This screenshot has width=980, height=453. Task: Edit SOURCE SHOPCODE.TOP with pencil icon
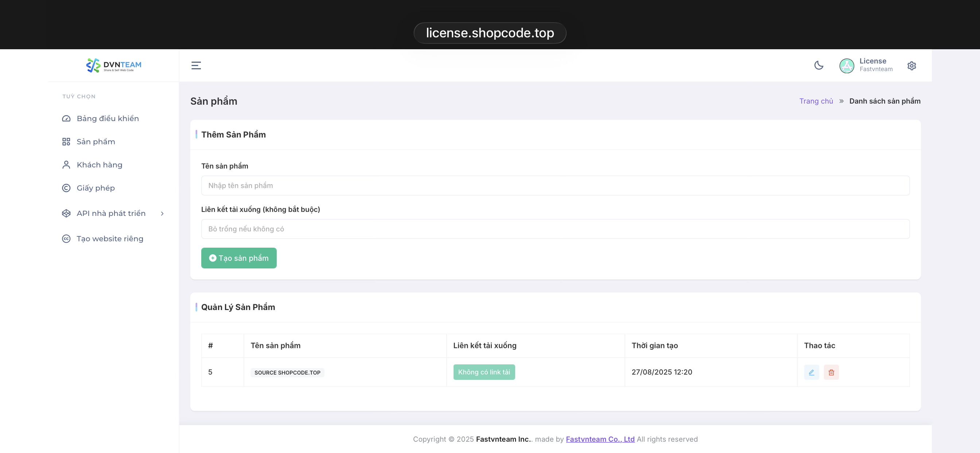pos(812,372)
